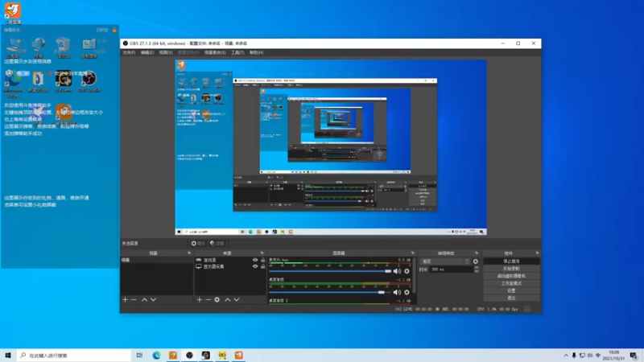The height and width of the screenshot is (362, 644).
Task: Open View menu in OBS
Action: [166, 52]
